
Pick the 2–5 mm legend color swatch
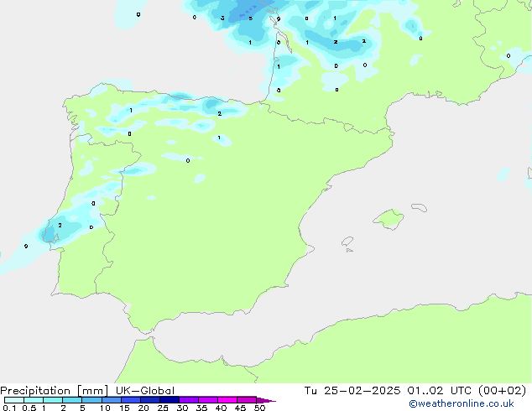point(72,400)
